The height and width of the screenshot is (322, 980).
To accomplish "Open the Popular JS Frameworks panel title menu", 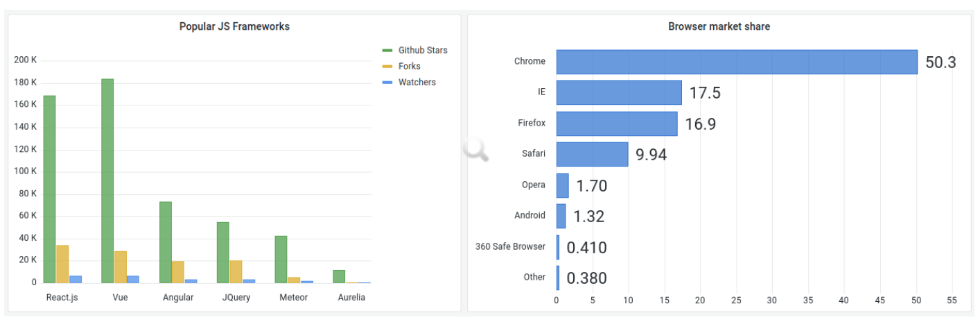I will click(234, 26).
